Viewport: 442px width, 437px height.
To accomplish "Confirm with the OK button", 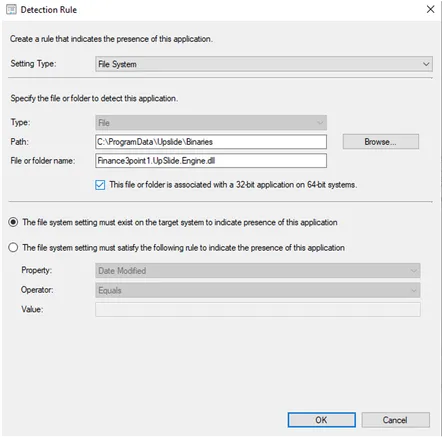I will 322,420.
